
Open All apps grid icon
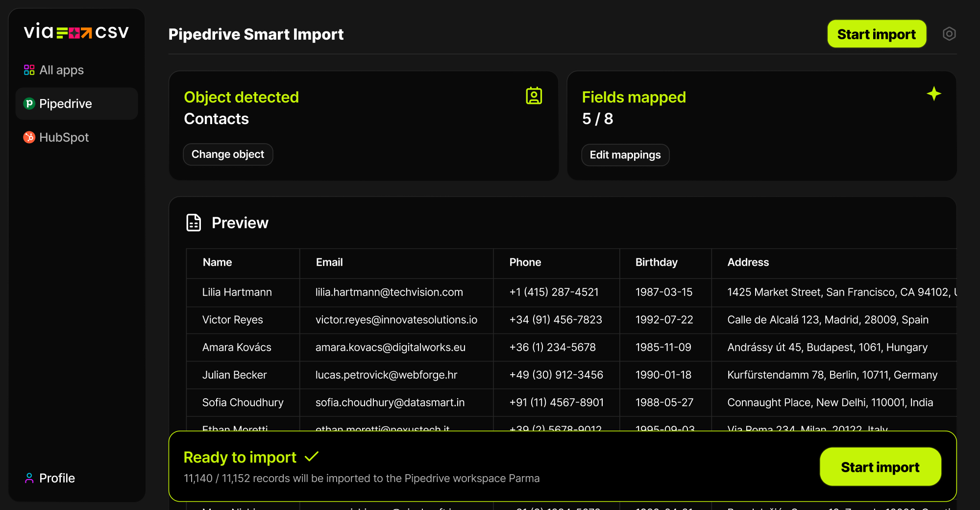pyautogui.click(x=29, y=70)
